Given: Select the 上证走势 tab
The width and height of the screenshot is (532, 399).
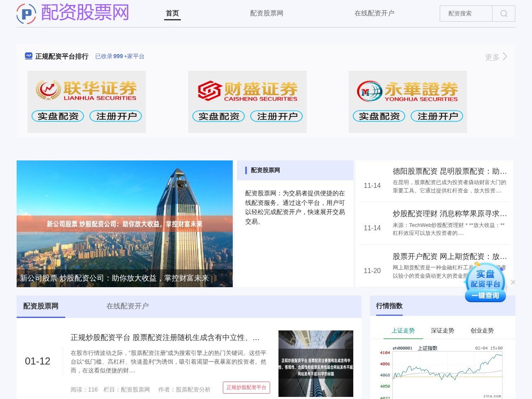Looking at the screenshot, I should (x=403, y=331).
